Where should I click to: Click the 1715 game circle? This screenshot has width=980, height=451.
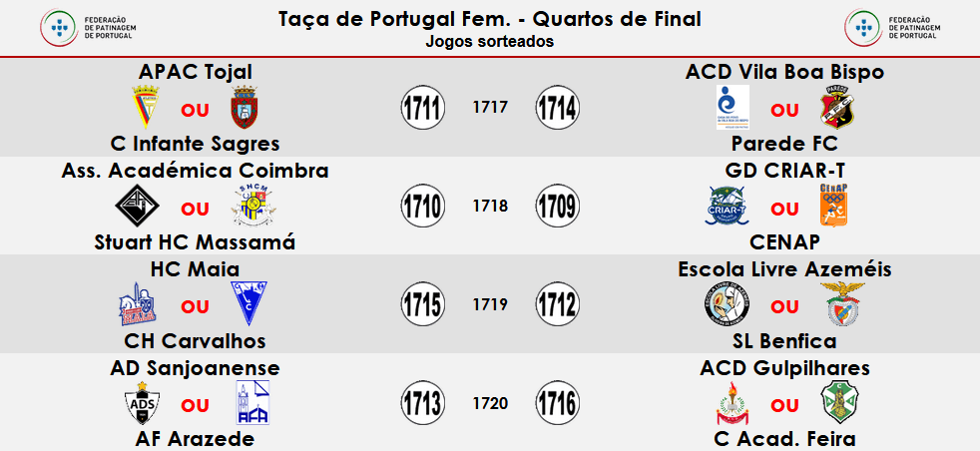point(422,305)
